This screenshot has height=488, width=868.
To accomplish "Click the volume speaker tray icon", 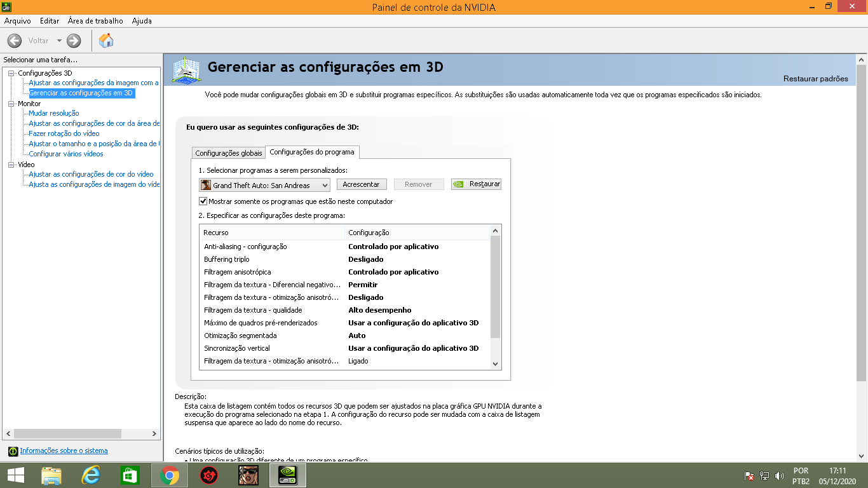I will (x=780, y=476).
